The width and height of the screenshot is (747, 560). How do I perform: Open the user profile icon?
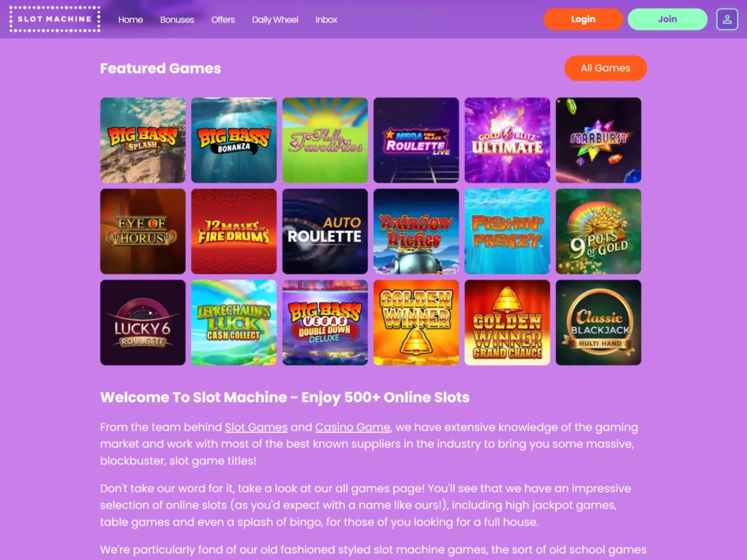click(x=727, y=20)
